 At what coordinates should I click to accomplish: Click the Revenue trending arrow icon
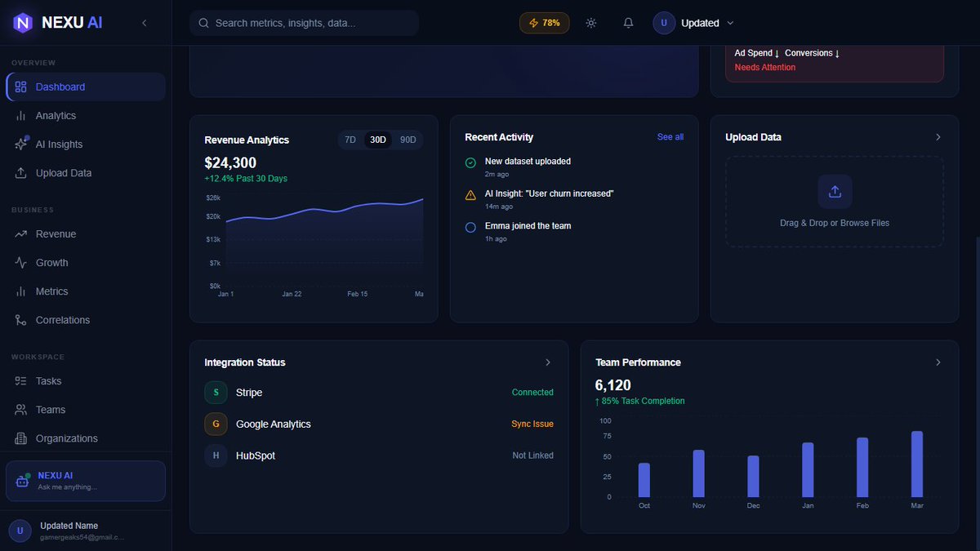tap(20, 234)
